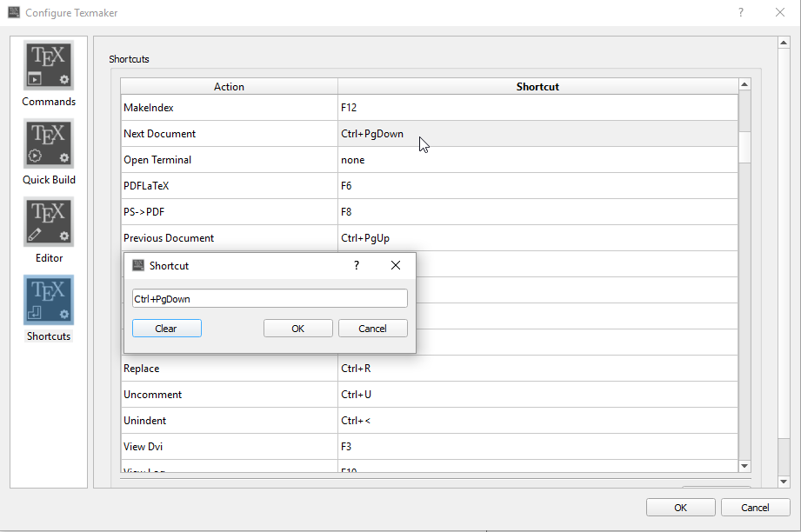Click the help question mark in Shortcut dialog
The width and height of the screenshot is (801, 532).
(x=357, y=265)
